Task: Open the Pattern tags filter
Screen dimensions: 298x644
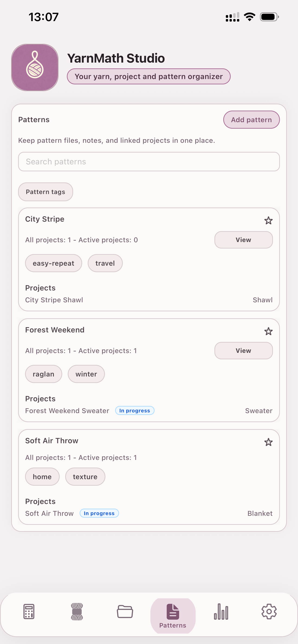Action: (x=45, y=191)
